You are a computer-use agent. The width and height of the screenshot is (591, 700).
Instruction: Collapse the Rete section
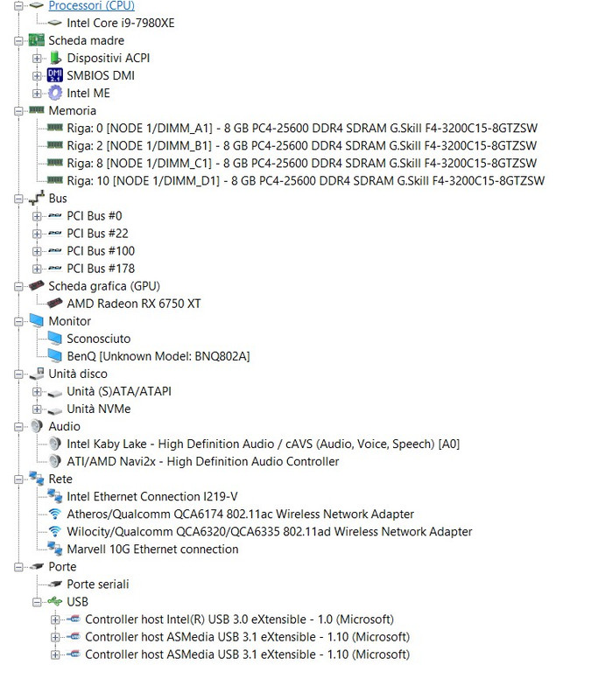(x=18, y=479)
